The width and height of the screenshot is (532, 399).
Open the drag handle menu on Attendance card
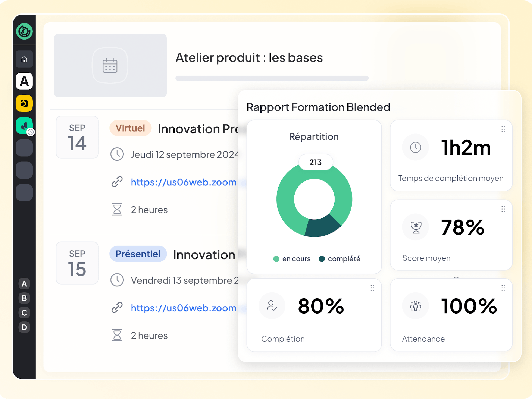click(x=503, y=288)
